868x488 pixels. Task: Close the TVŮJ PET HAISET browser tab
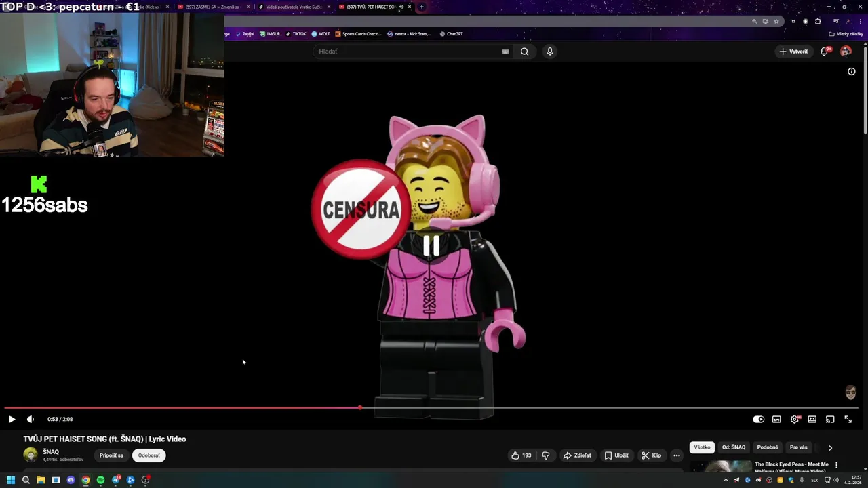(410, 7)
